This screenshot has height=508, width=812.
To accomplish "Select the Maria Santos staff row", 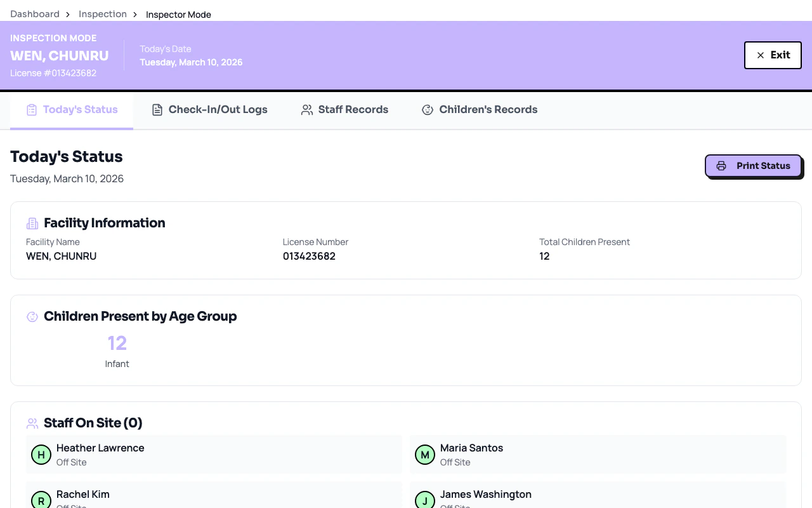I will tap(598, 454).
